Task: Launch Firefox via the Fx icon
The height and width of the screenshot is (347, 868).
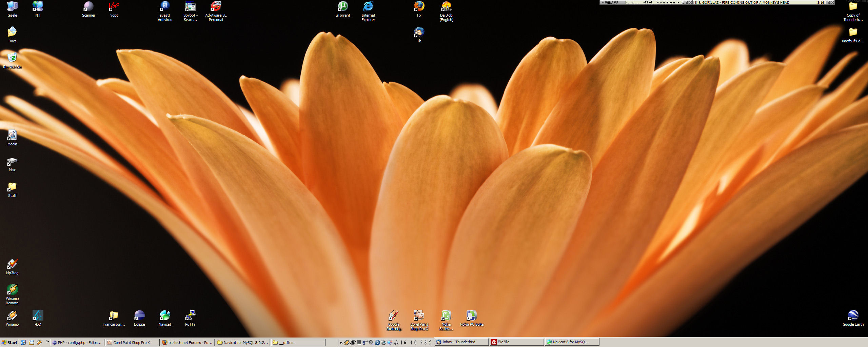Action: pyautogui.click(x=419, y=9)
